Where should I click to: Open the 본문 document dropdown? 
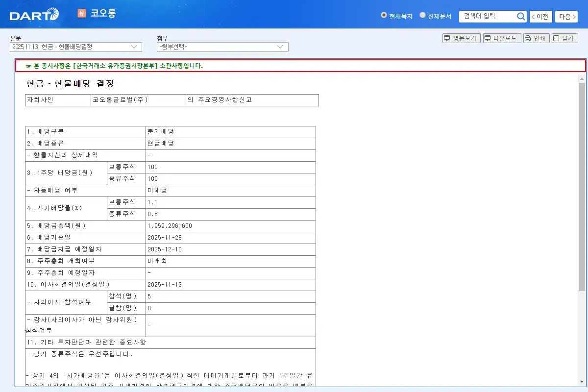(x=76, y=47)
